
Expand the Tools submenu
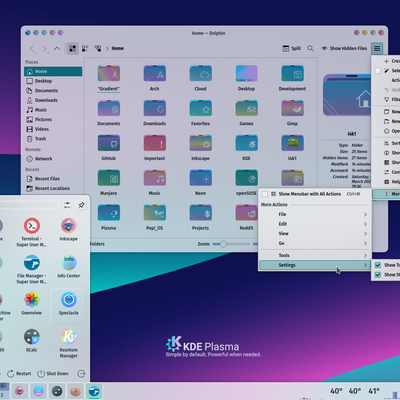315,255
